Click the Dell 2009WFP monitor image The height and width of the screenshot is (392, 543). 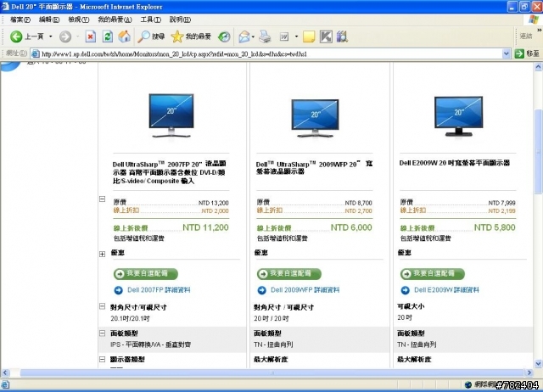point(315,118)
